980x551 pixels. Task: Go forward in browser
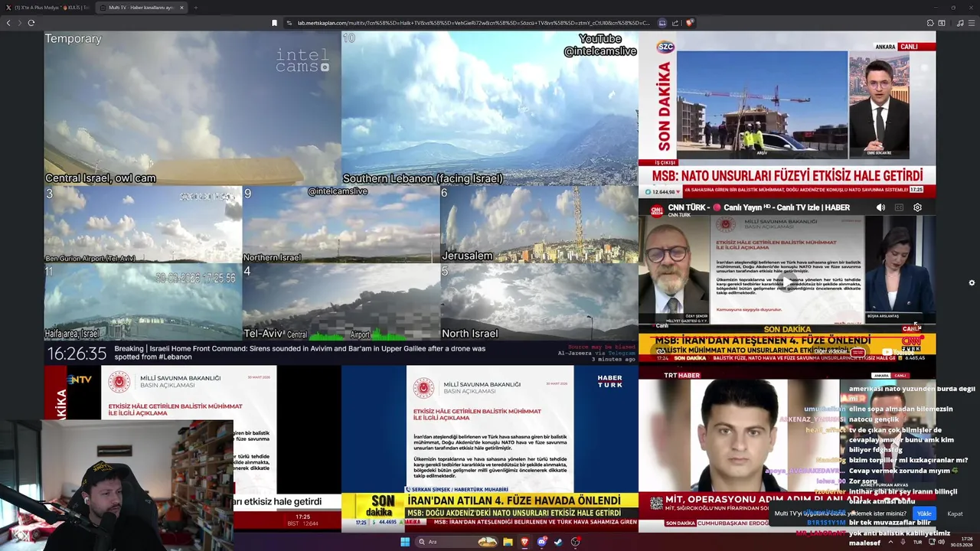19,23
